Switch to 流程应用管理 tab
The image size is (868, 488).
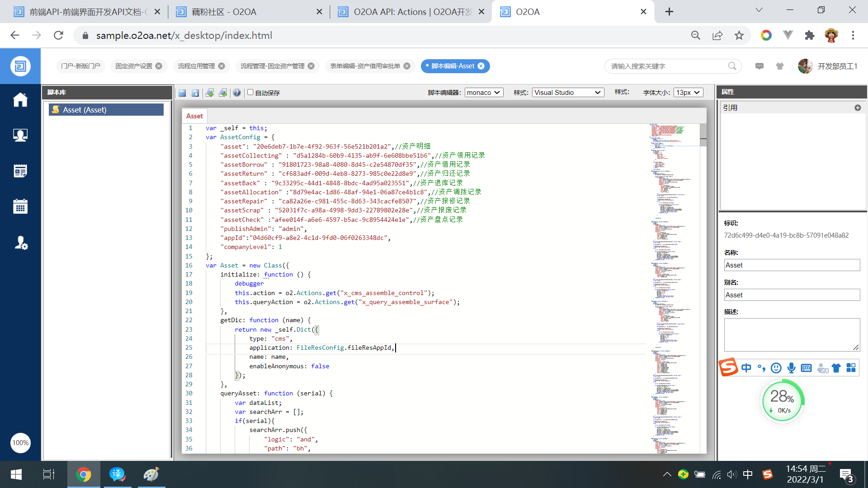tap(196, 66)
